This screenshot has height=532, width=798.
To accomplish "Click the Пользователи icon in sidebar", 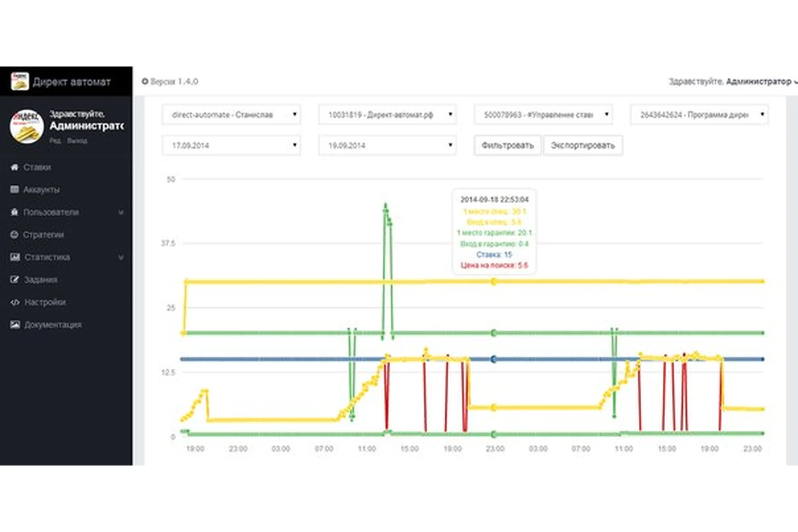I will [15, 212].
